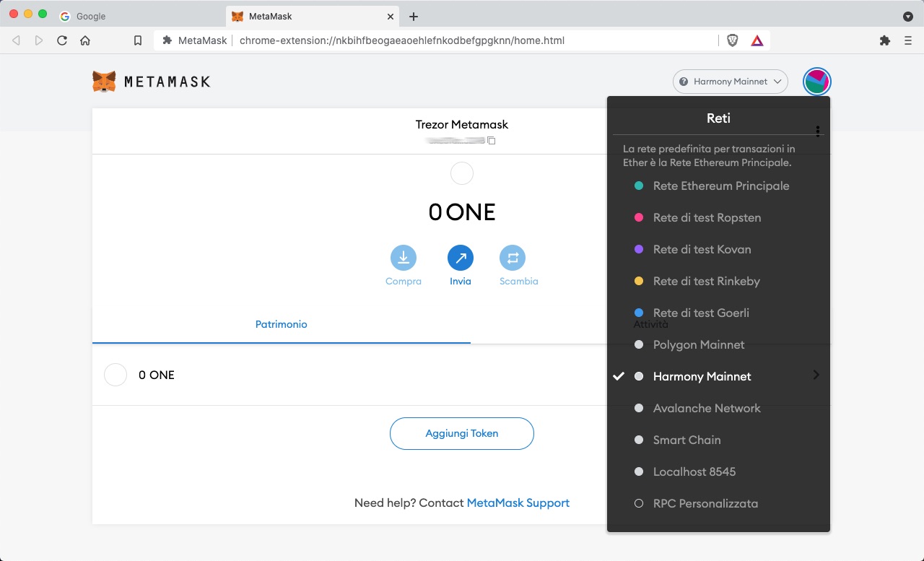
Task: Reload the page
Action: (x=62, y=40)
